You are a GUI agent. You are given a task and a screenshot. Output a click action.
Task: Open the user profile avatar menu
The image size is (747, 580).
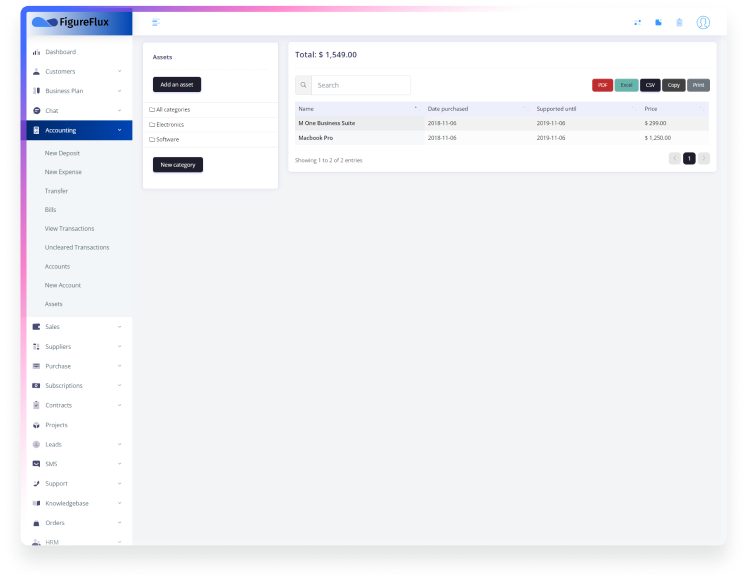pos(703,22)
